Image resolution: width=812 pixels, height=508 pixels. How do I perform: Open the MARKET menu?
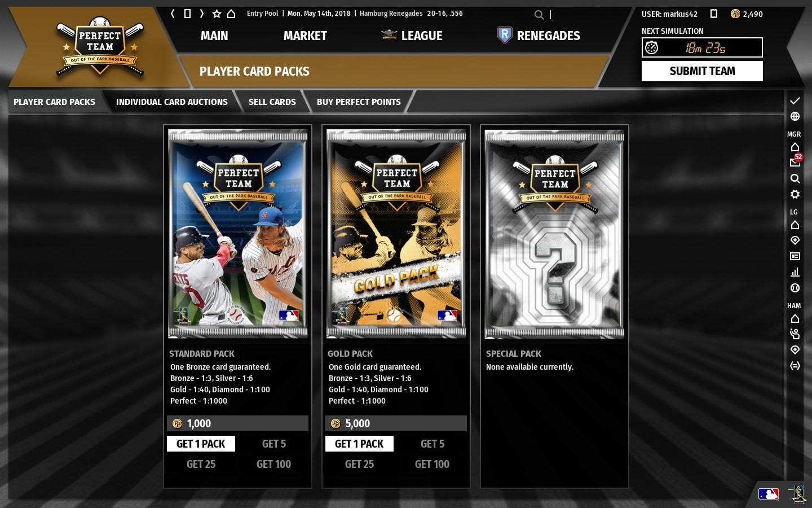click(x=305, y=36)
